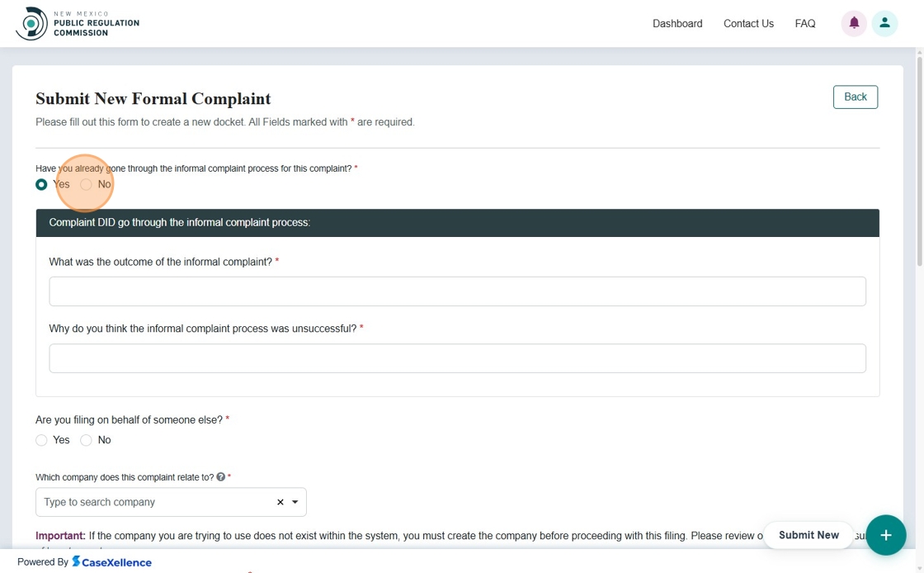Clear the company search with the X icon
Screen dimensions: 924x573
pos(280,502)
